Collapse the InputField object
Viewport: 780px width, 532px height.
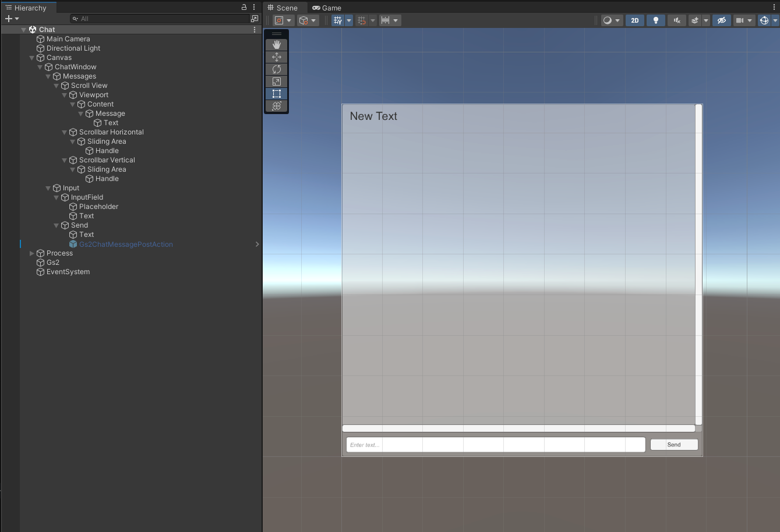click(57, 197)
